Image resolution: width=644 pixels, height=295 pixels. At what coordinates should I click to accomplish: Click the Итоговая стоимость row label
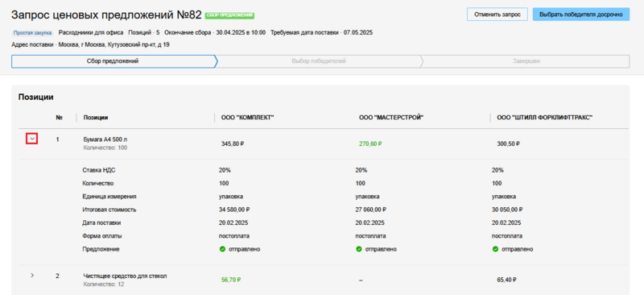[x=109, y=210]
